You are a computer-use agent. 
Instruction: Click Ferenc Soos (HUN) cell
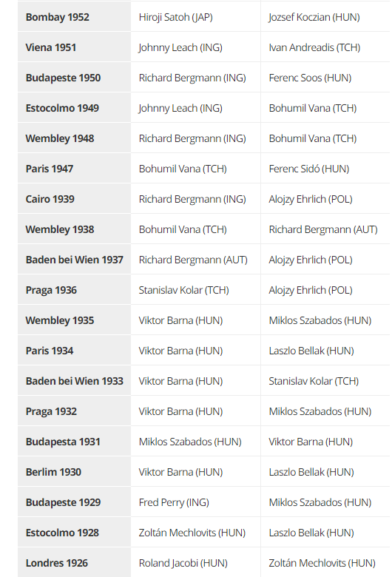(x=325, y=78)
